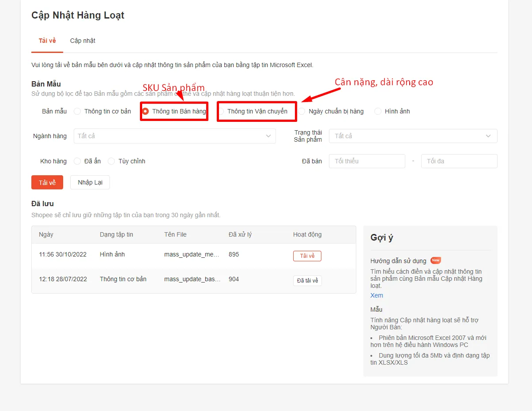Switch to the Tải về tab
Image resolution: width=532 pixels, height=411 pixels.
tap(47, 41)
